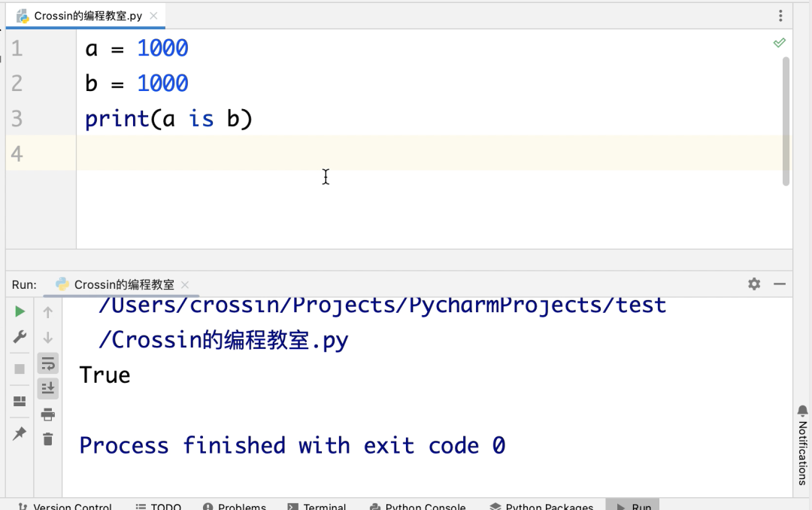Click the 'b = 1000' code line
This screenshot has width=812, height=510.
click(137, 83)
